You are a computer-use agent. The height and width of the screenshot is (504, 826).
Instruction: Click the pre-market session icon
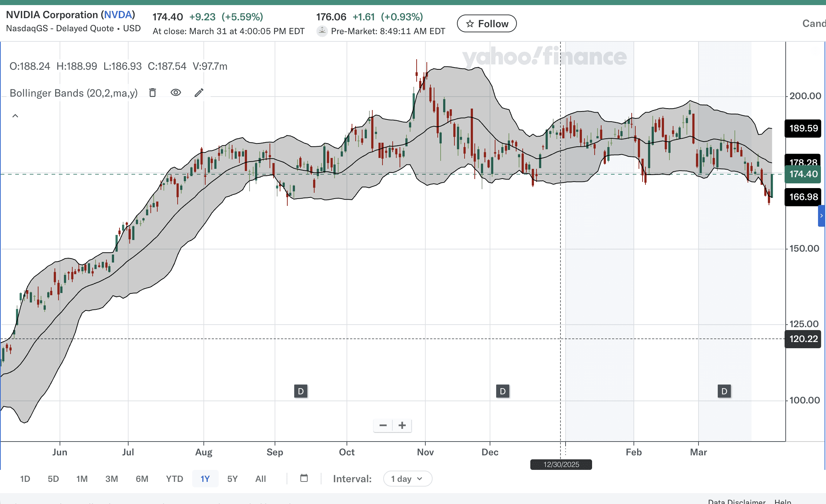[x=322, y=31]
